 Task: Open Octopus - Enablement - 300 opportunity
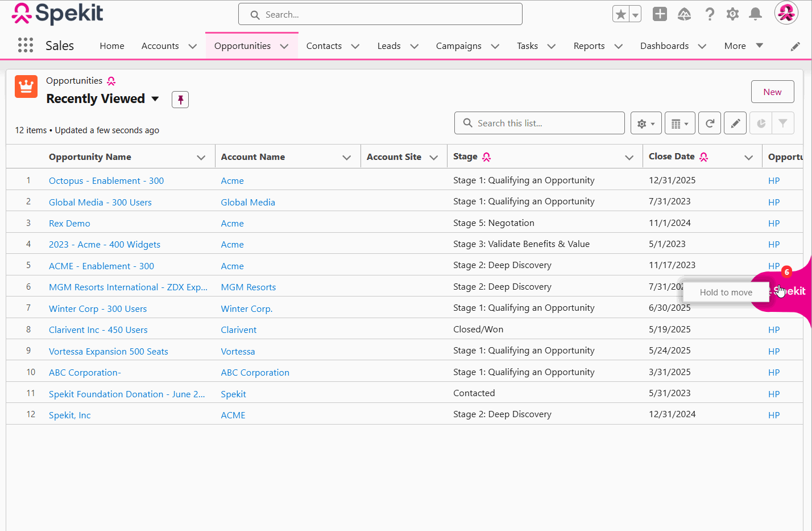106,181
